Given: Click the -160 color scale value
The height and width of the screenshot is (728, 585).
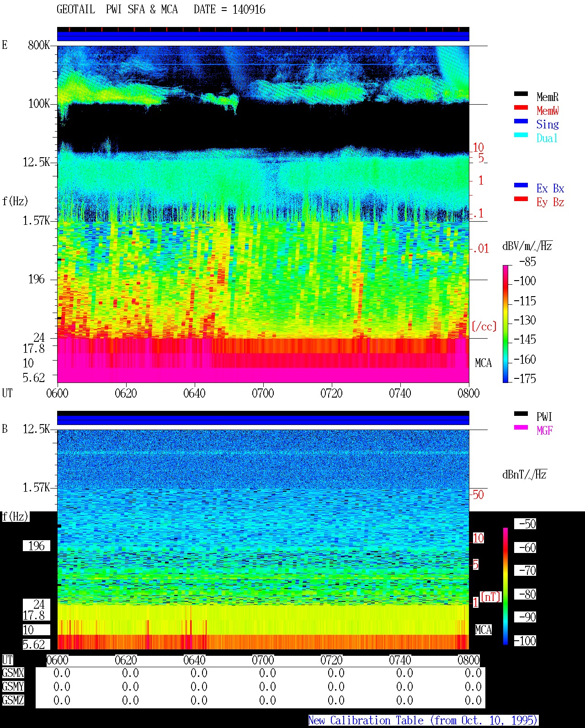Looking at the screenshot, I should coord(525,360).
